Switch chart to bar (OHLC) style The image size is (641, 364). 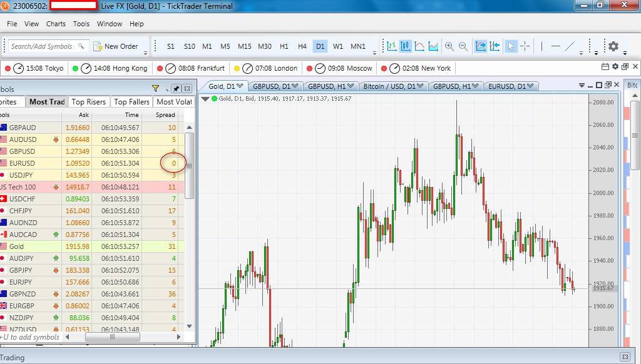[x=392, y=46]
